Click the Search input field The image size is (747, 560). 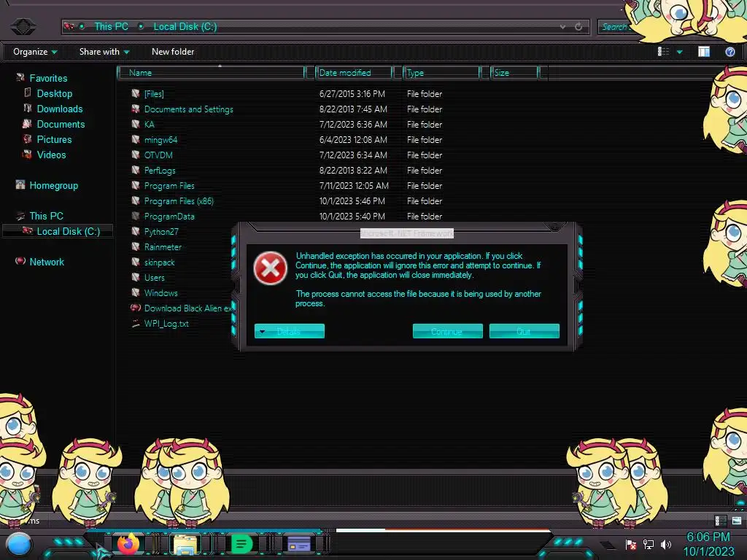point(614,27)
